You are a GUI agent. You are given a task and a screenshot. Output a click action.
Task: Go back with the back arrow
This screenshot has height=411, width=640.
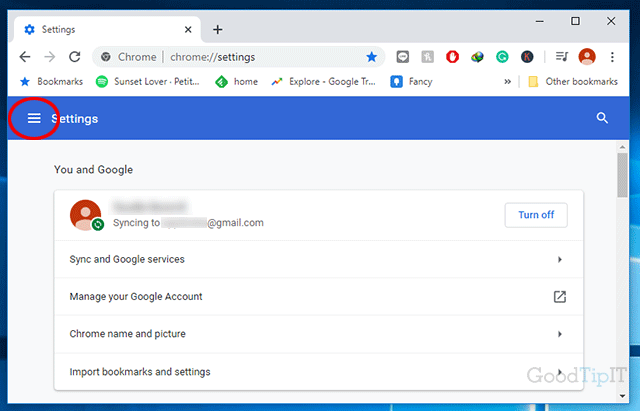click(x=25, y=57)
